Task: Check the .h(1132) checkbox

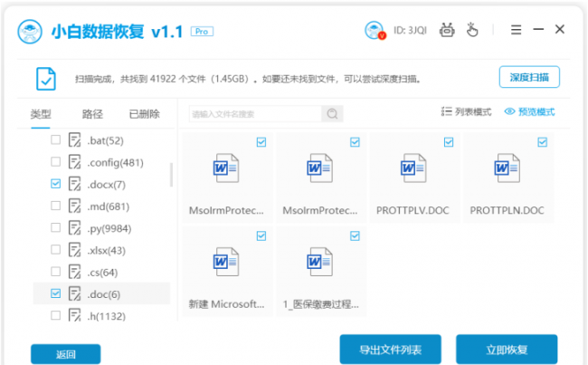Action: (55, 315)
